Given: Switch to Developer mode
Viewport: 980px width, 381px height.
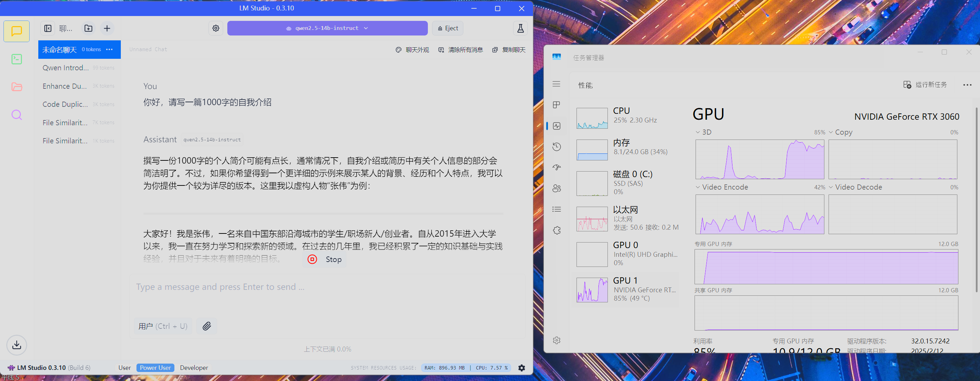Looking at the screenshot, I should pyautogui.click(x=194, y=368).
